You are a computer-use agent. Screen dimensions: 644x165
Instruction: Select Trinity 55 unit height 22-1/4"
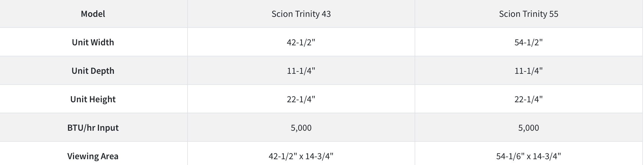tap(528, 99)
